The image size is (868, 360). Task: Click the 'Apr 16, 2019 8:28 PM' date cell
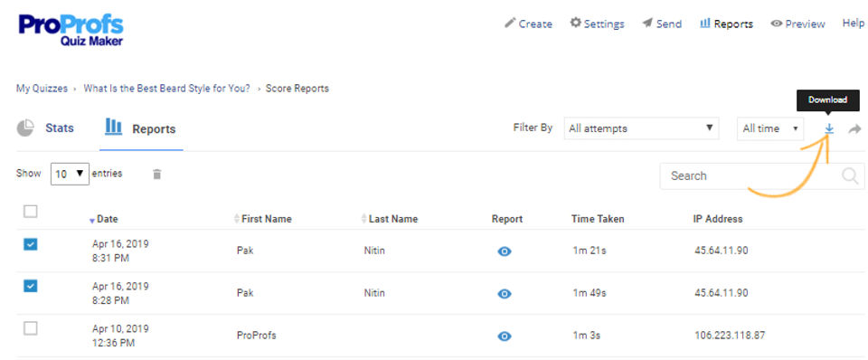pos(120,293)
